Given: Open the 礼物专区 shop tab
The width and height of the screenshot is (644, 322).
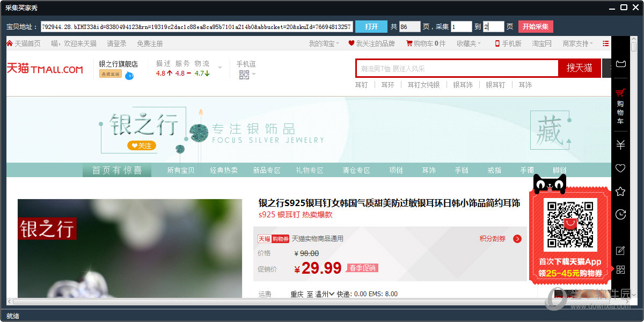Looking at the screenshot, I should [x=310, y=170].
